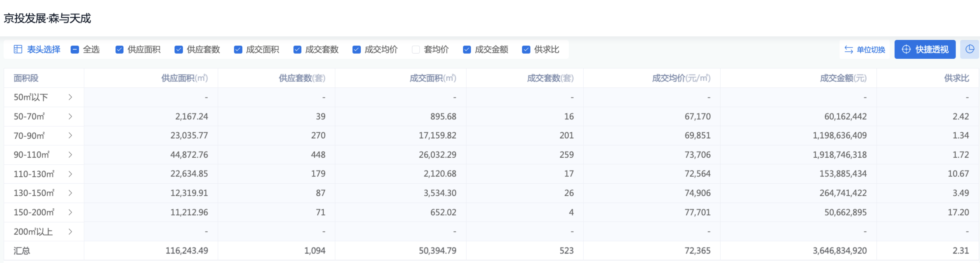The height and width of the screenshot is (263, 980).
Task: Expand the 50-70㎡ row
Action: (70, 116)
